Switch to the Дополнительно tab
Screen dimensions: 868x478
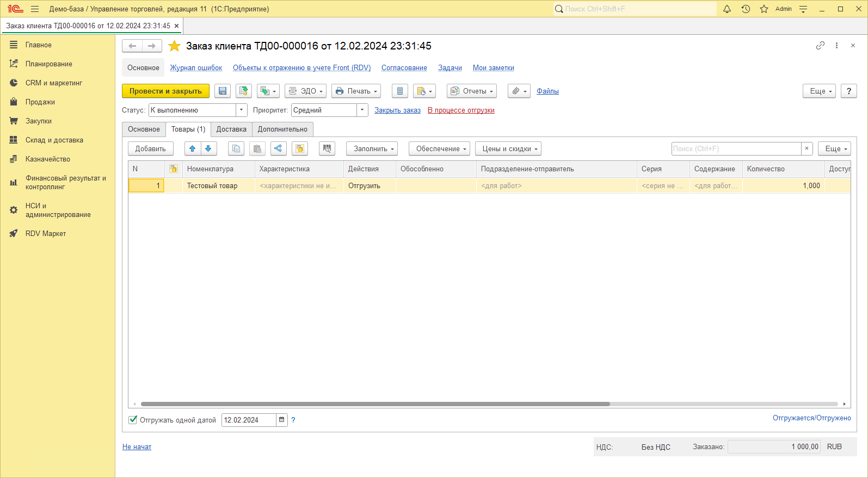click(283, 129)
